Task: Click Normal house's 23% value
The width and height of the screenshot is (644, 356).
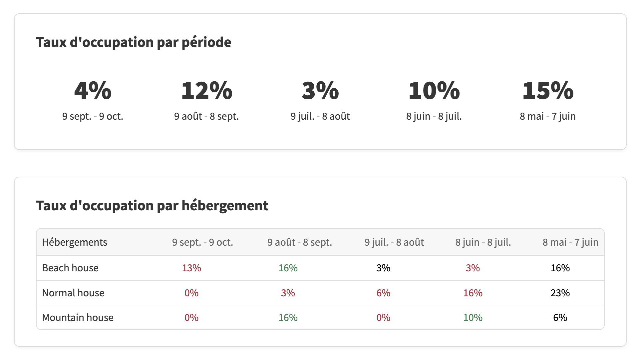Action: pyautogui.click(x=560, y=293)
